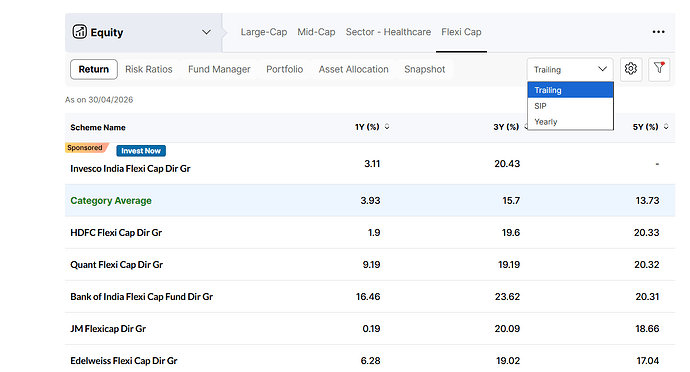Screen dimensions: 690x372
Task: Click the 3Y (%) column header
Action: coord(506,127)
